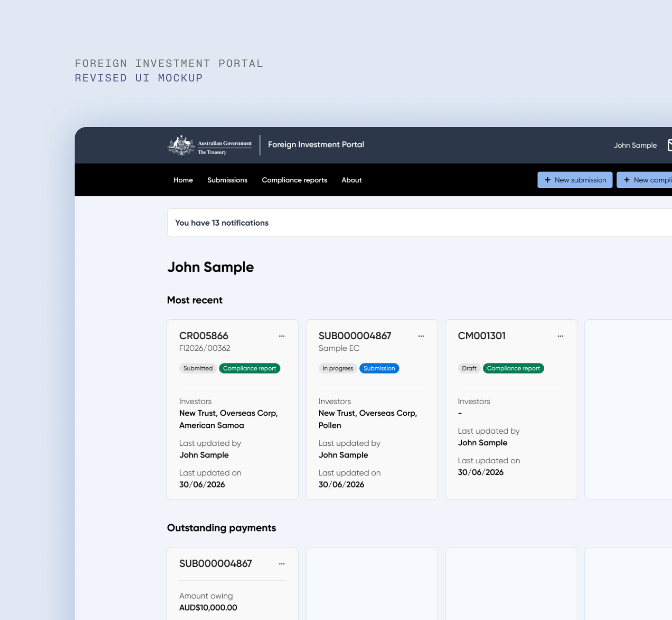This screenshot has height=620, width=672.
Task: Open the CR005866 card title
Action: (204, 336)
